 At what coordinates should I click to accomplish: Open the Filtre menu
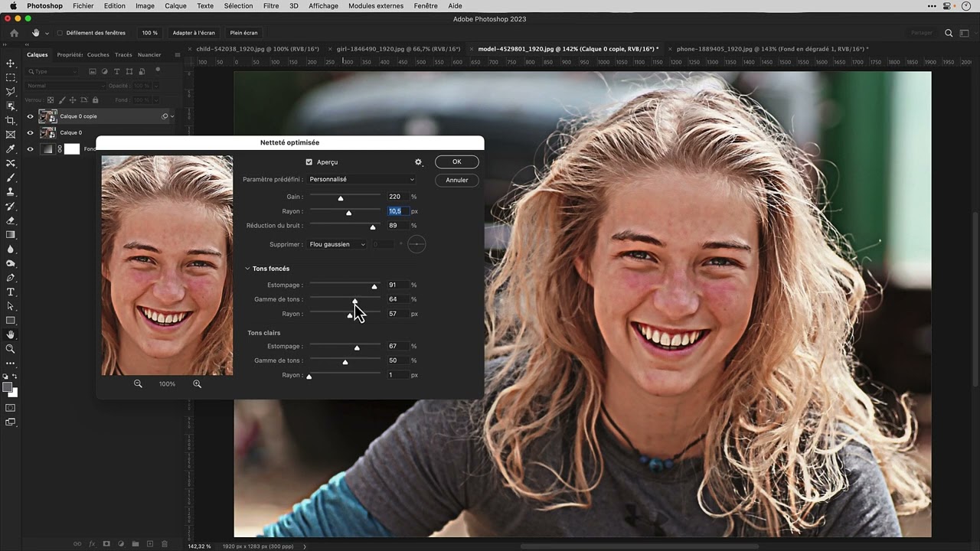271,6
